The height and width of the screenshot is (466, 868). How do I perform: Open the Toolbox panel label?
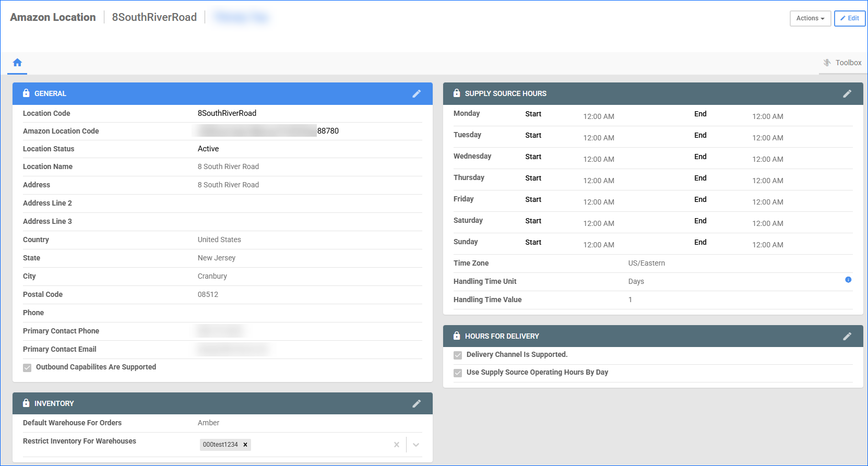(x=849, y=63)
